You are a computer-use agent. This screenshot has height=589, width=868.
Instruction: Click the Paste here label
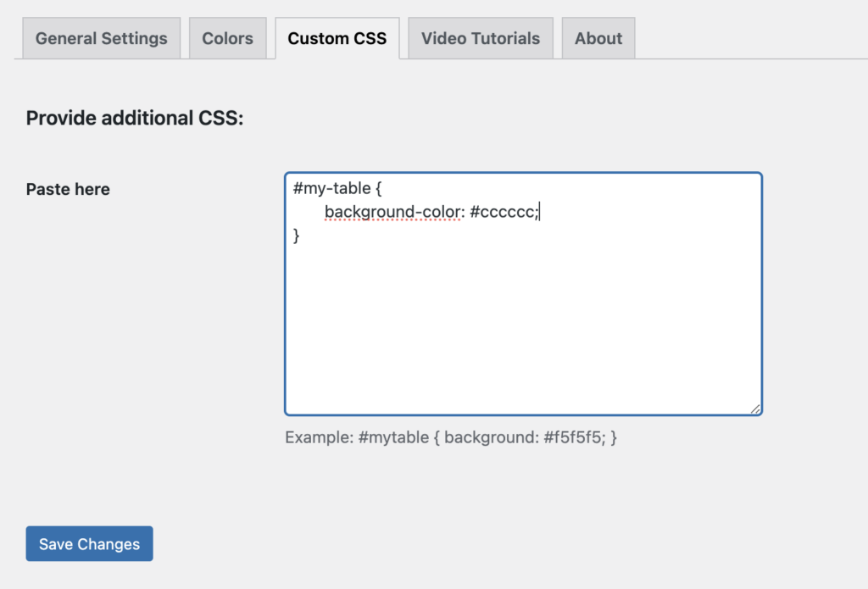click(x=68, y=189)
